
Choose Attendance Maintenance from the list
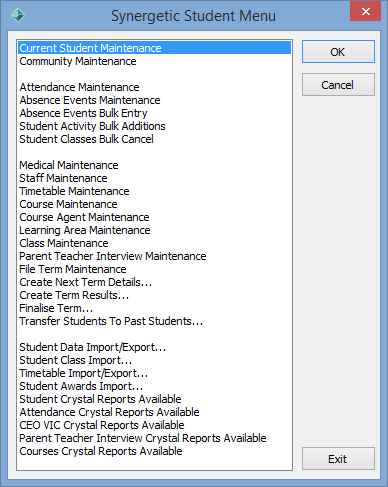pos(79,87)
